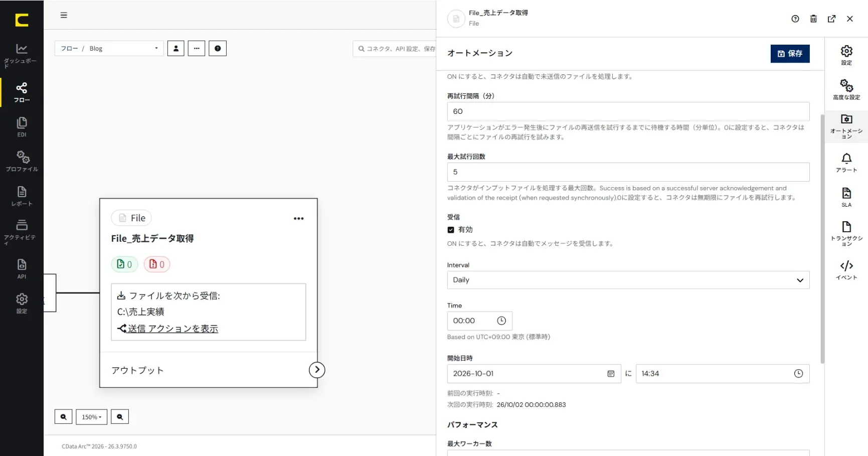Click the 送信 アクションを表示 link
The width and height of the screenshot is (868, 456).
tap(172, 329)
